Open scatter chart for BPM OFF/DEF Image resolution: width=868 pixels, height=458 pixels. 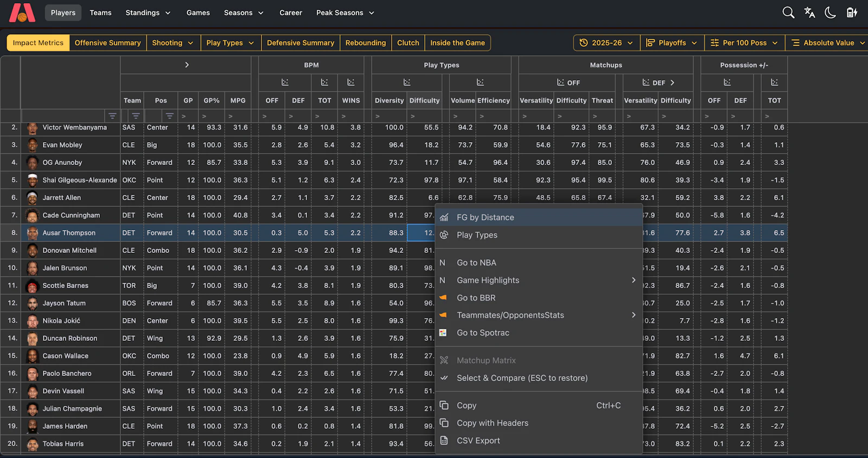pyautogui.click(x=285, y=82)
